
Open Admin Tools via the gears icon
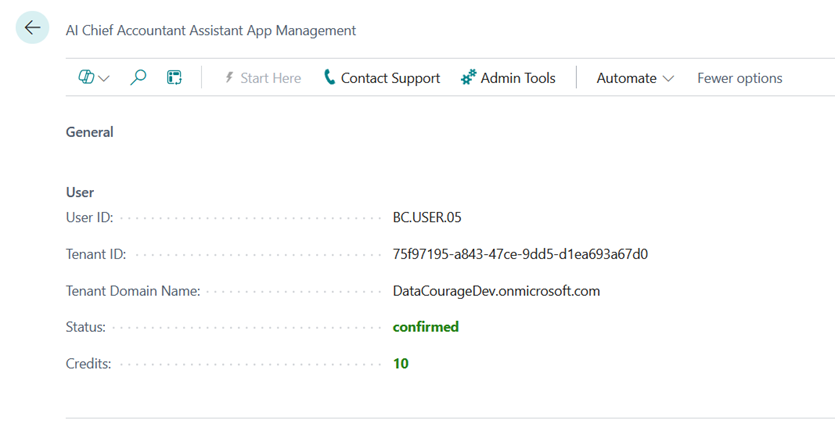click(468, 78)
